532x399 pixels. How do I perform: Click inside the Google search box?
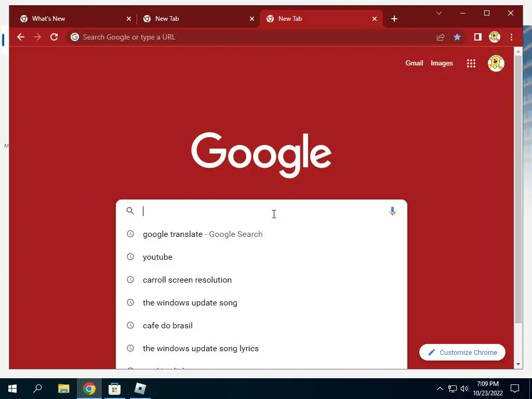(261, 211)
